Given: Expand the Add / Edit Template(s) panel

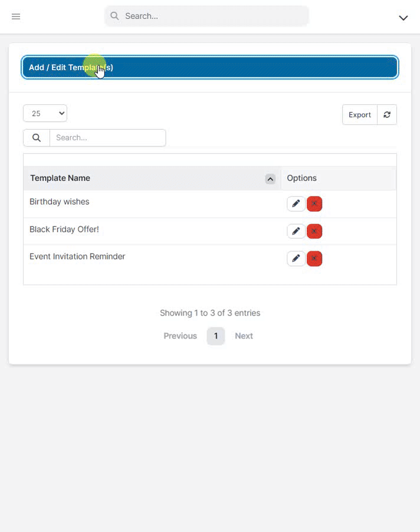Looking at the screenshot, I should pyautogui.click(x=209, y=67).
